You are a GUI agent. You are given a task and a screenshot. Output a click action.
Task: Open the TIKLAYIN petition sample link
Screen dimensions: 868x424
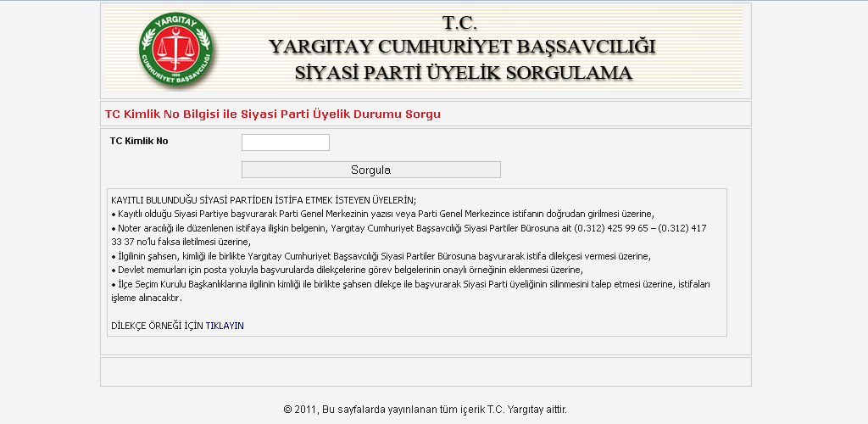(x=224, y=326)
